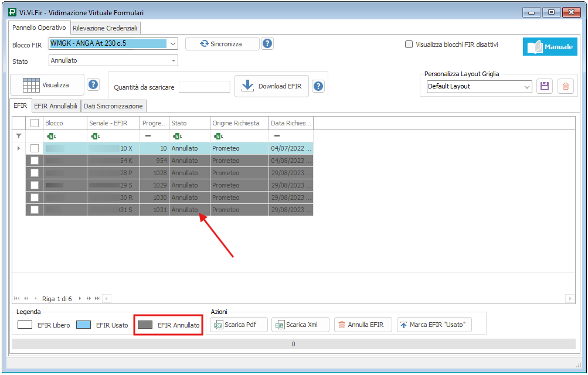This screenshot has height=375, width=588.
Task: Open the Blocco FIR dropdown
Action: tap(172, 43)
